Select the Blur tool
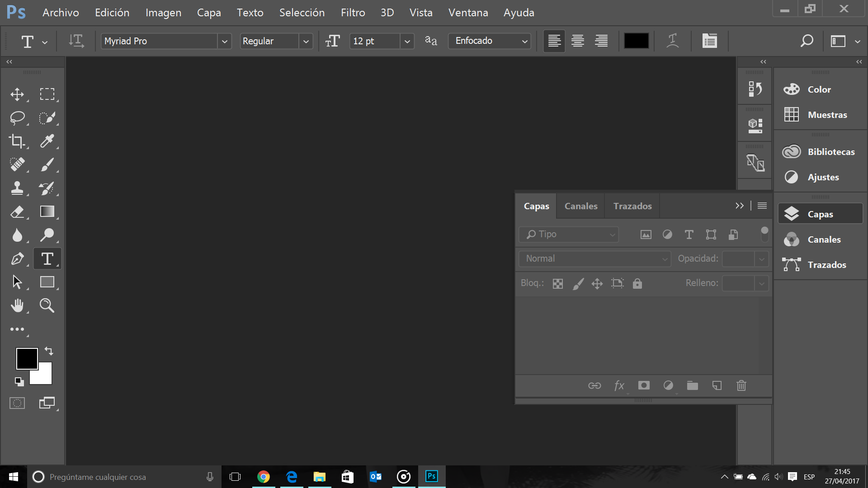Viewport: 868px width, 488px height. [17, 235]
